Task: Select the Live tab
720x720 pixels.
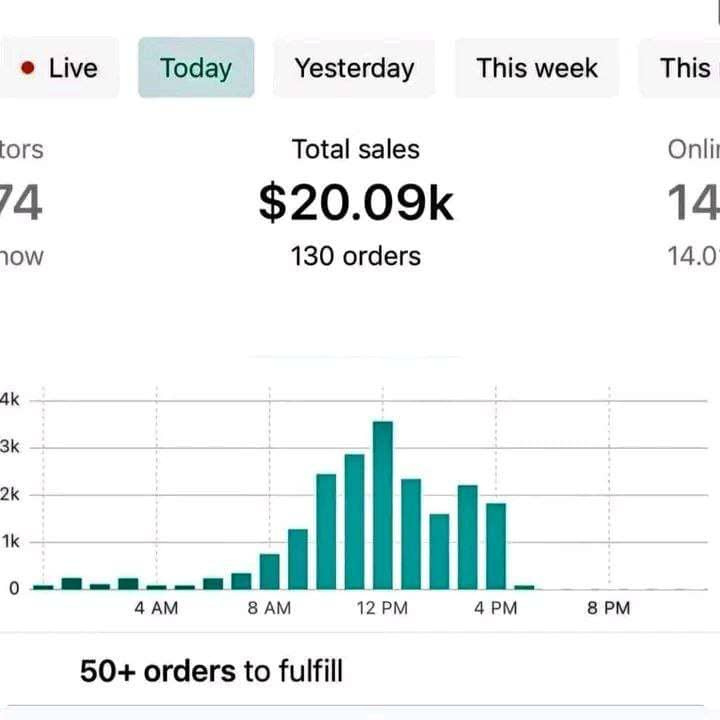Action: pyautogui.click(x=60, y=68)
